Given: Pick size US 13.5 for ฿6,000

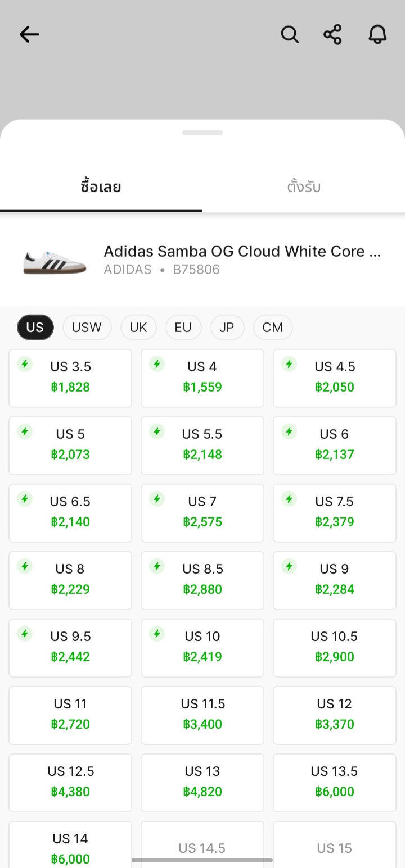Looking at the screenshot, I should click(x=335, y=782).
